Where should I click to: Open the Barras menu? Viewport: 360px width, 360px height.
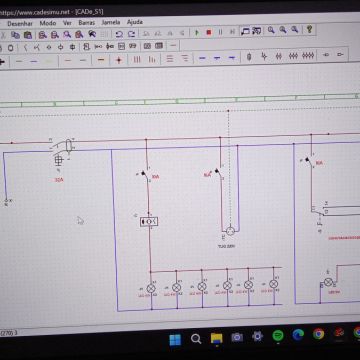pyautogui.click(x=87, y=23)
